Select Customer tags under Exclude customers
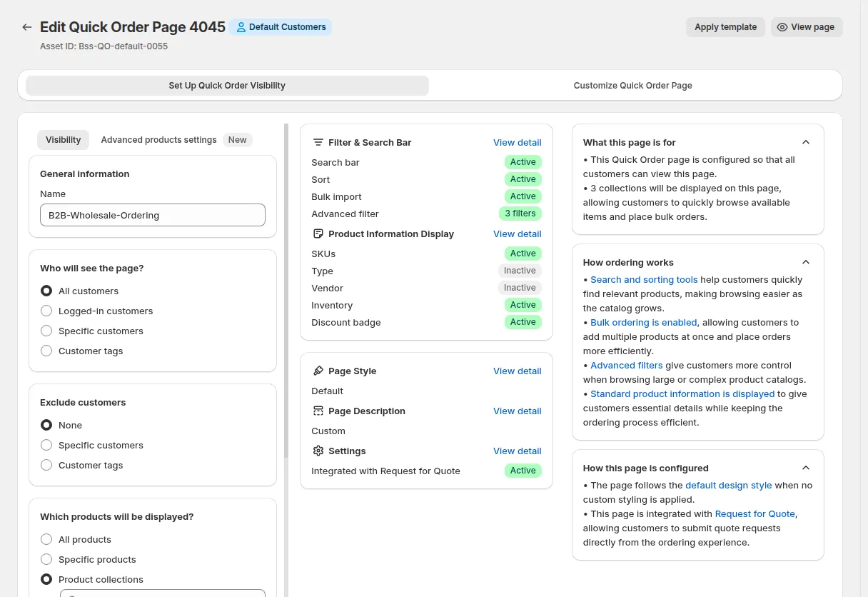 (x=46, y=465)
